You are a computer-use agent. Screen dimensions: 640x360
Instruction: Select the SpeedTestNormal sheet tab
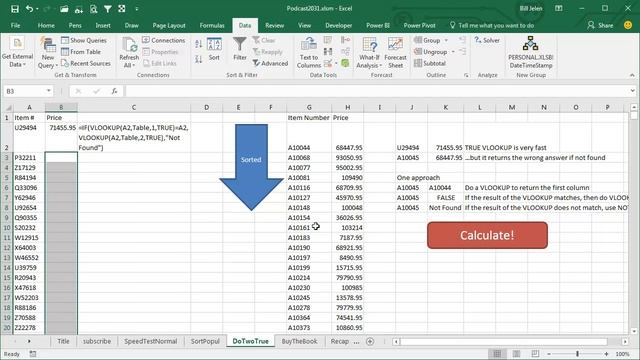(151, 341)
